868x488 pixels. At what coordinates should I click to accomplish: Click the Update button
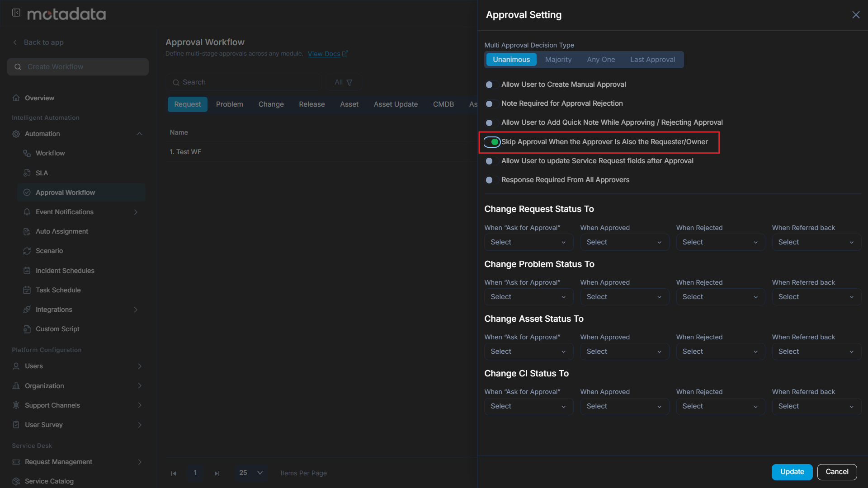pyautogui.click(x=792, y=472)
